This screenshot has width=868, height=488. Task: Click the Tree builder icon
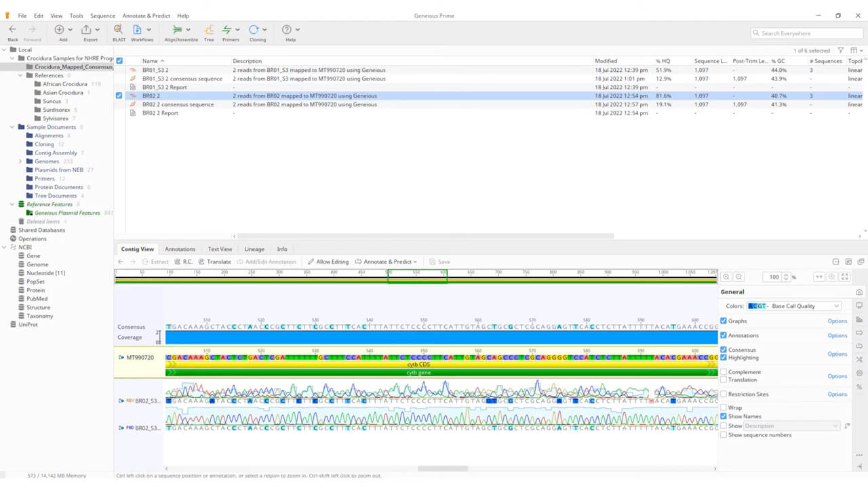pos(209,30)
